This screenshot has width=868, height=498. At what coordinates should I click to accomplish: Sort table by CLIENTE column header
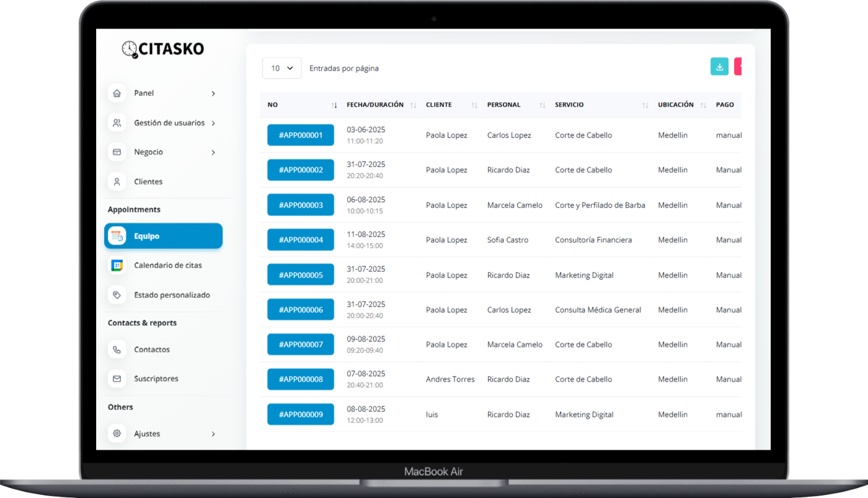pyautogui.click(x=439, y=105)
